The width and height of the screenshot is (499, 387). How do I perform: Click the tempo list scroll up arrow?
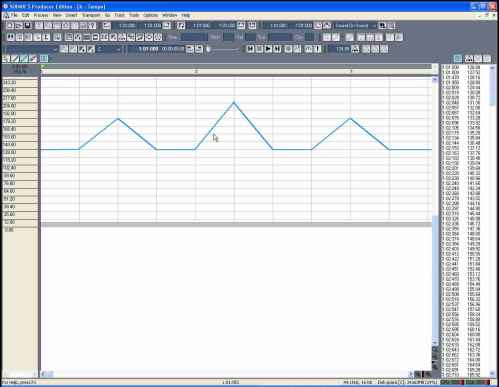tap(492, 68)
